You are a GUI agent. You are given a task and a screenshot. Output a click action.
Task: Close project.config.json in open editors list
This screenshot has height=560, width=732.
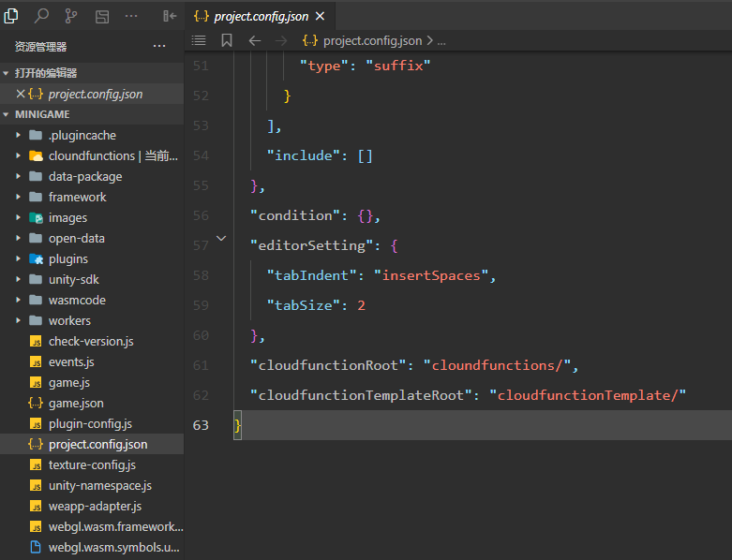(20, 94)
